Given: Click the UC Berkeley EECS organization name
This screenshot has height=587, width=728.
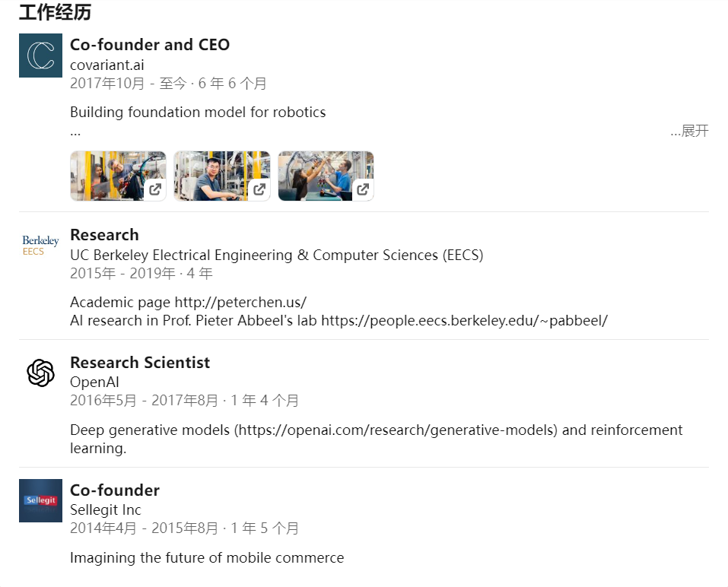Looking at the screenshot, I should click(276, 255).
